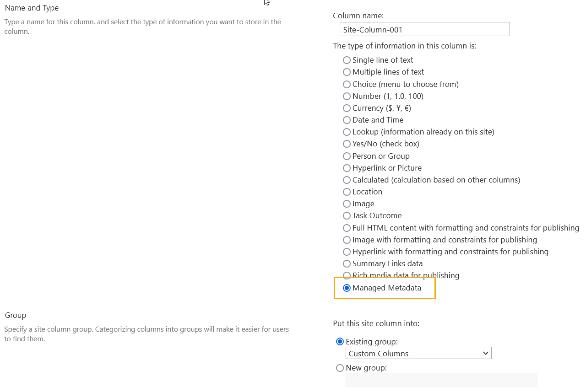
Task: Choose the Choice (menu to choose from) option
Action: coord(347,84)
